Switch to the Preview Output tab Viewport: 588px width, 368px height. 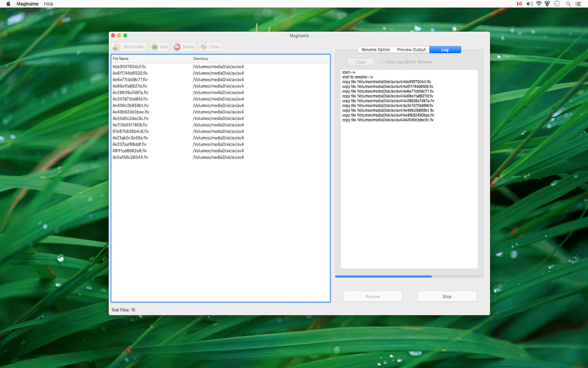click(x=412, y=49)
